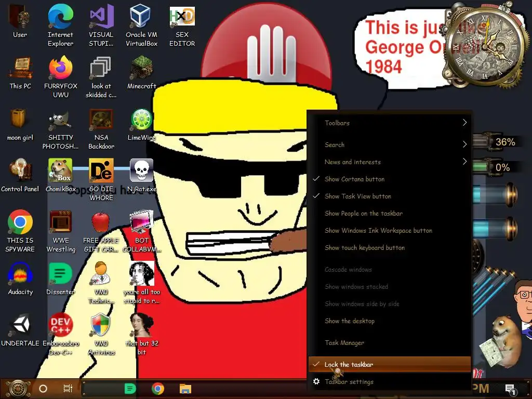Toggle Show Cortana button option
Screen dimensions: 532x399
coord(390,179)
